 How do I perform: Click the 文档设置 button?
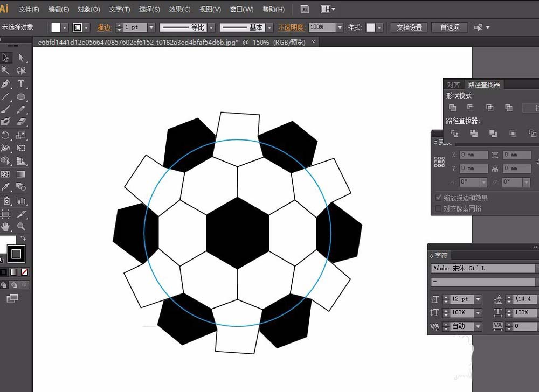[x=409, y=27]
